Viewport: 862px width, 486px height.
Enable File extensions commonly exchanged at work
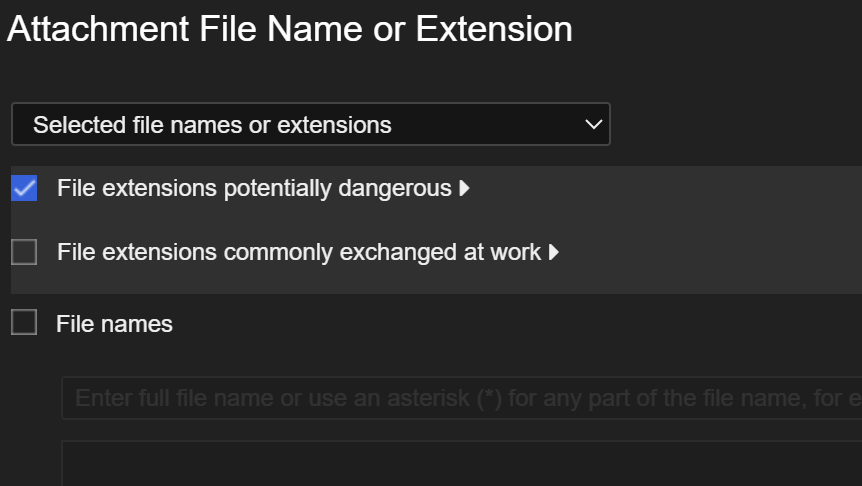[24, 252]
